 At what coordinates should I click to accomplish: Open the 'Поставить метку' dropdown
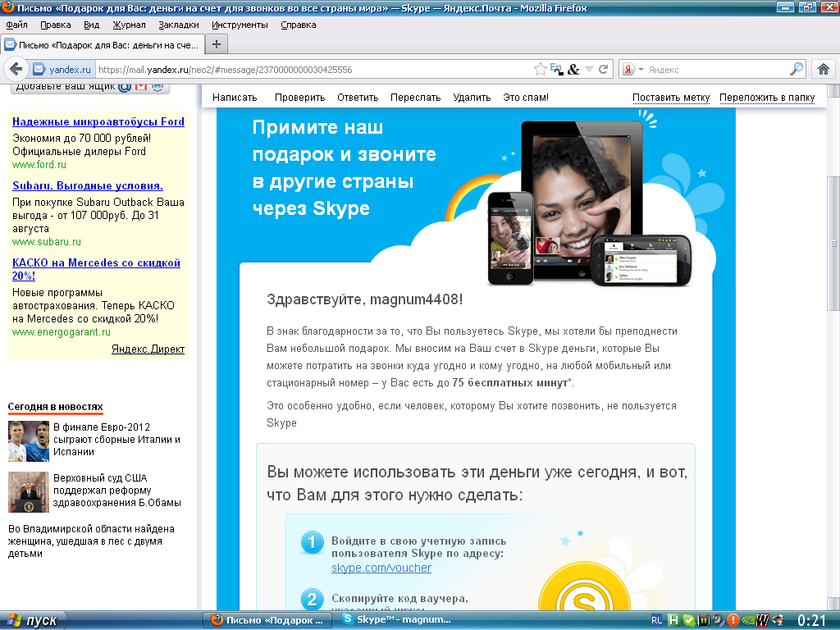[x=671, y=98]
